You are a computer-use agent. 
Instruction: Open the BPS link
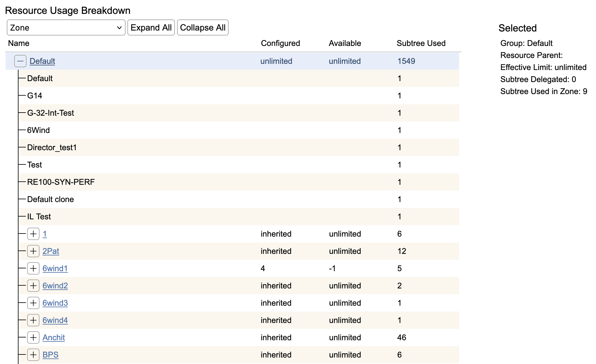51,355
